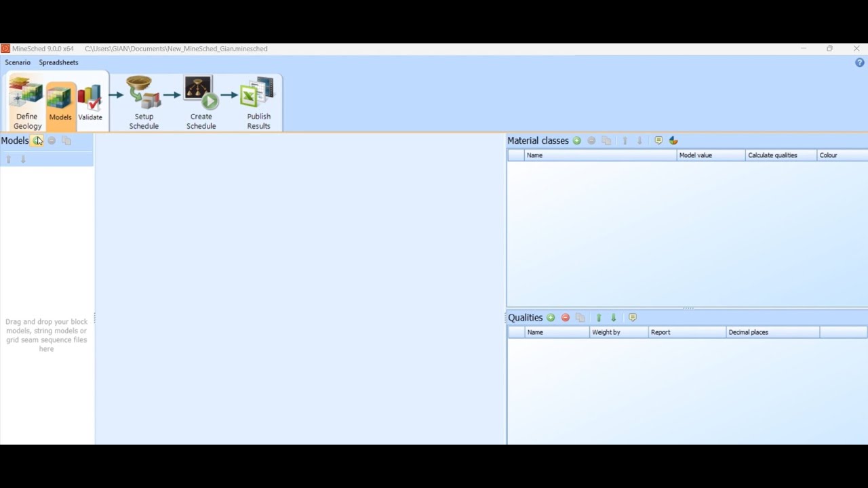The height and width of the screenshot is (488, 868).
Task: Open the Create Schedule step
Action: (201, 102)
